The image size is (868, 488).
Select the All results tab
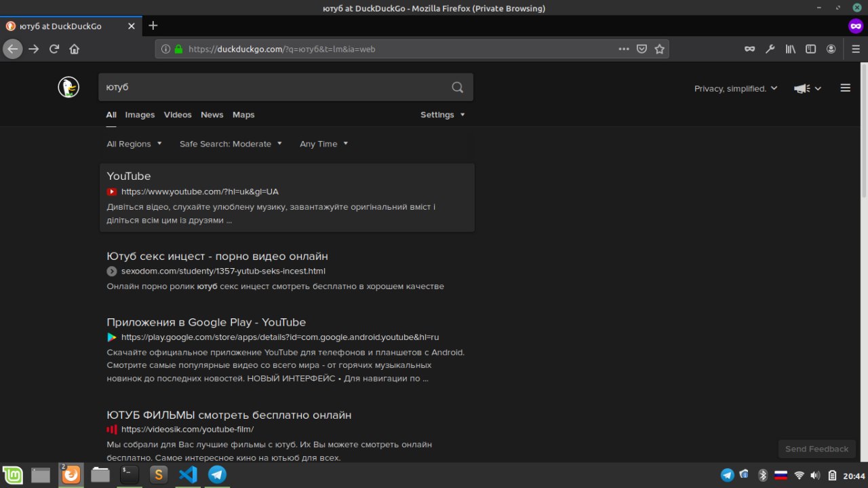coord(111,115)
